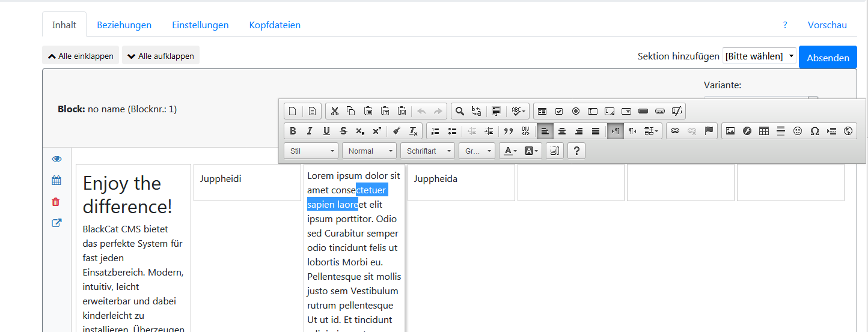Insert a form select field
Image resolution: width=868 pixels, height=332 pixels.
[x=626, y=111]
